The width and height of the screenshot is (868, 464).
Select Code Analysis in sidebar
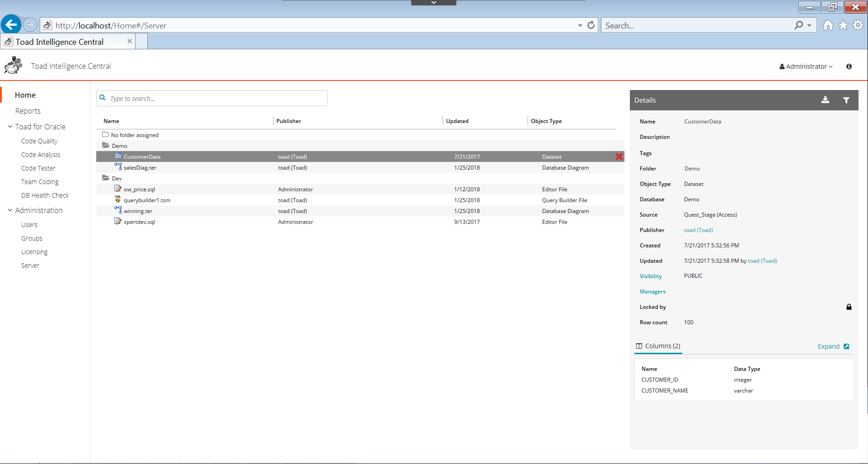pos(41,155)
